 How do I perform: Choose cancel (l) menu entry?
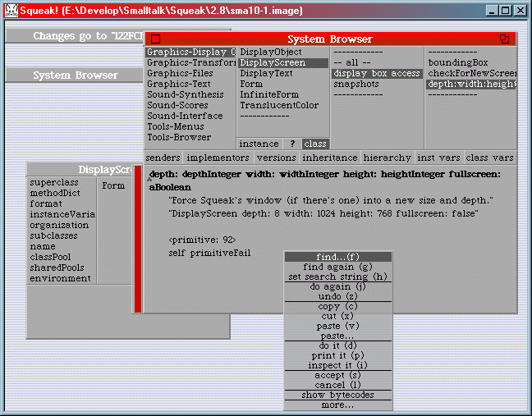click(x=338, y=385)
